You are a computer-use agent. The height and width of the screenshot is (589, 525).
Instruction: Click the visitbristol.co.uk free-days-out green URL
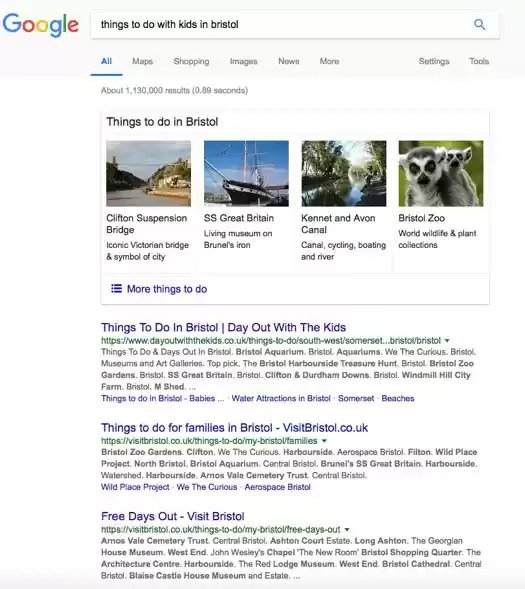221,529
